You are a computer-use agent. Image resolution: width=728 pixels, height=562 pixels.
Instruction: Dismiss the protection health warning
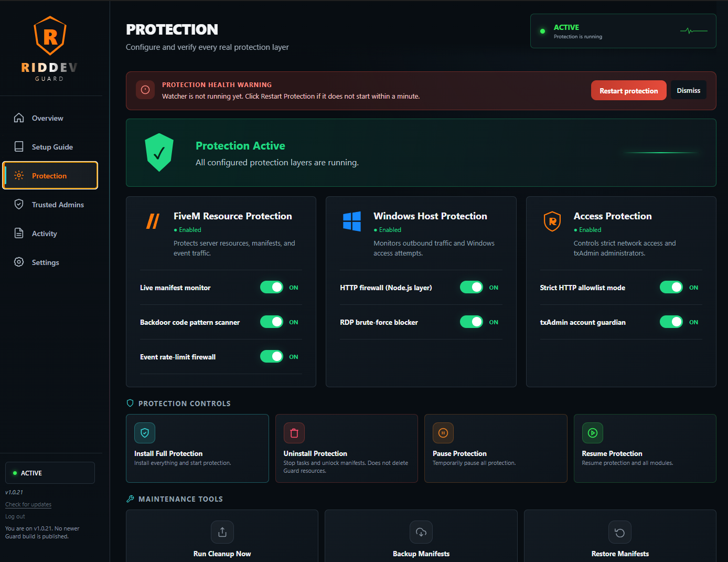pos(689,90)
